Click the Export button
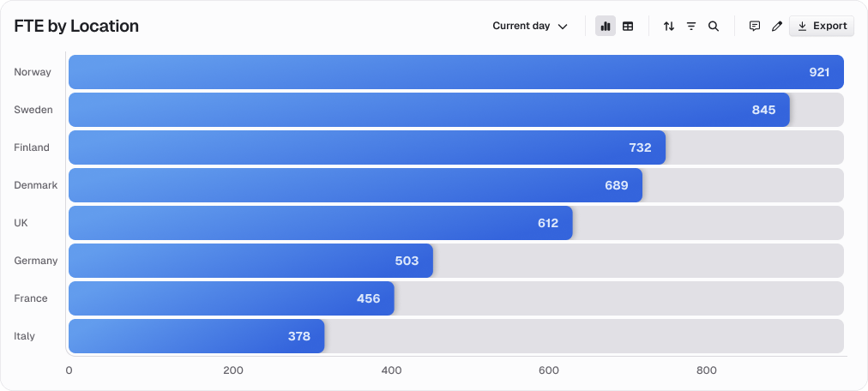This screenshot has width=868, height=391. click(822, 26)
